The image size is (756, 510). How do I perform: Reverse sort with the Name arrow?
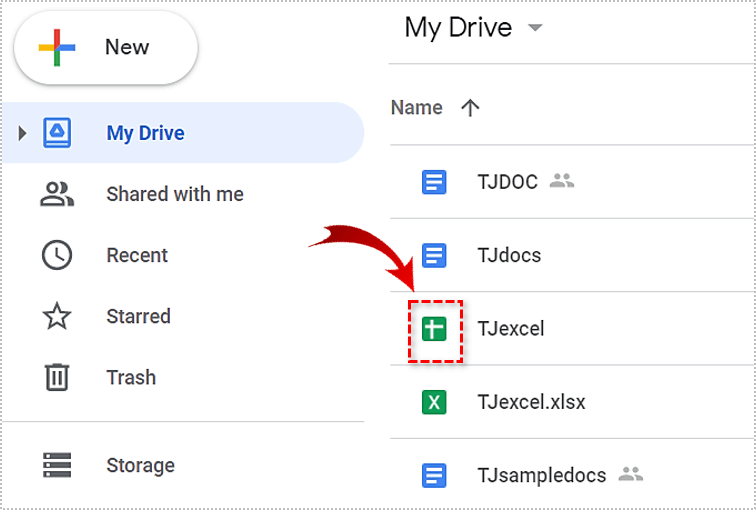(x=470, y=108)
